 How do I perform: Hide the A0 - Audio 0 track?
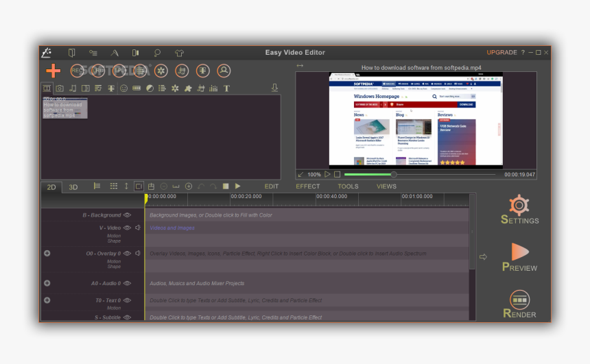(127, 283)
